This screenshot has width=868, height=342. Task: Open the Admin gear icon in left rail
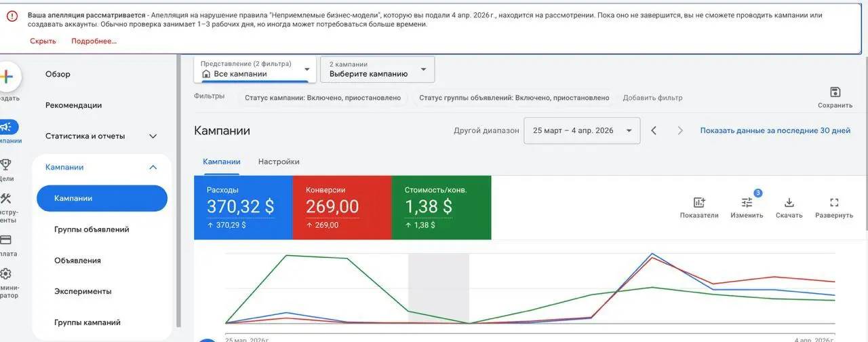[6, 274]
